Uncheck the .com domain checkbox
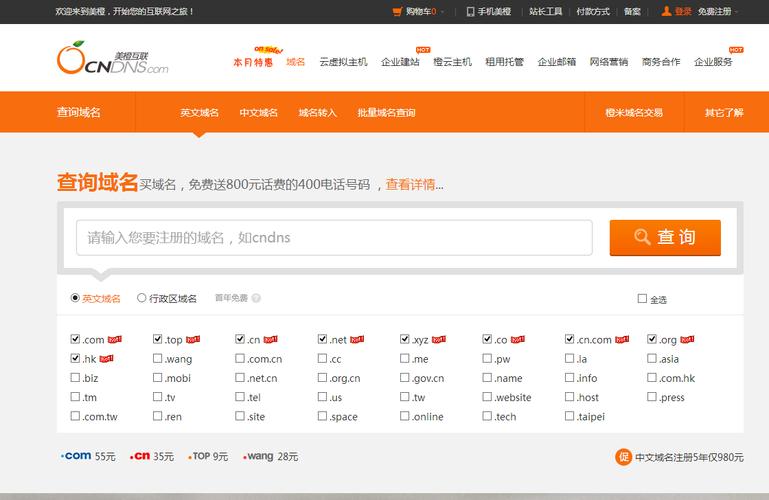The height and width of the screenshot is (500, 769). pos(76,339)
